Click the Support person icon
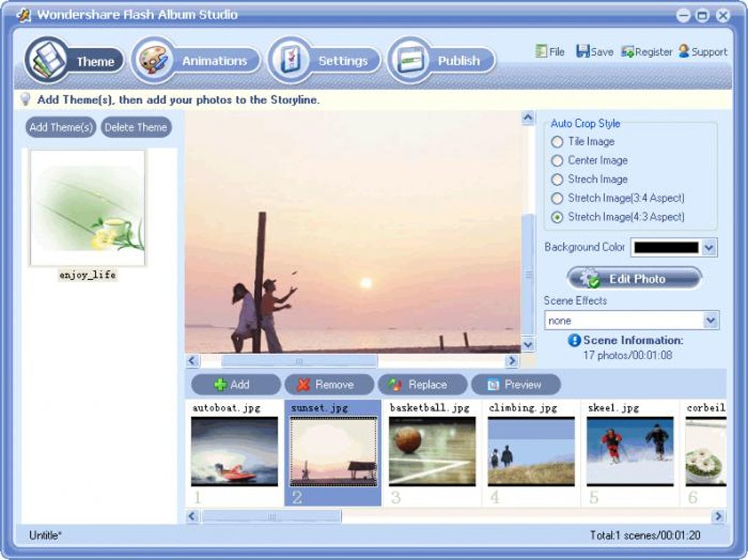The width and height of the screenshot is (748, 560). click(x=683, y=51)
